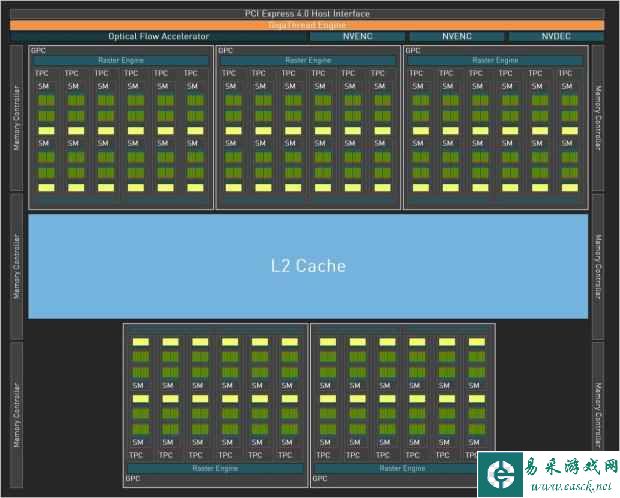The width and height of the screenshot is (620, 498).
Task: Select Raster Engine in the top-left GPC
Action: 121,60
